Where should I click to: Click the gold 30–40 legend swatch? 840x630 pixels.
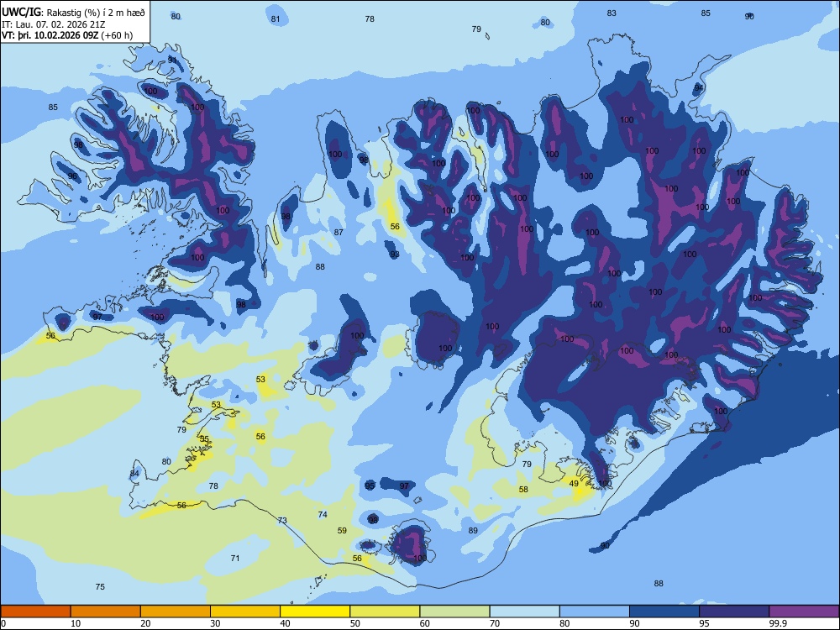click(x=245, y=612)
